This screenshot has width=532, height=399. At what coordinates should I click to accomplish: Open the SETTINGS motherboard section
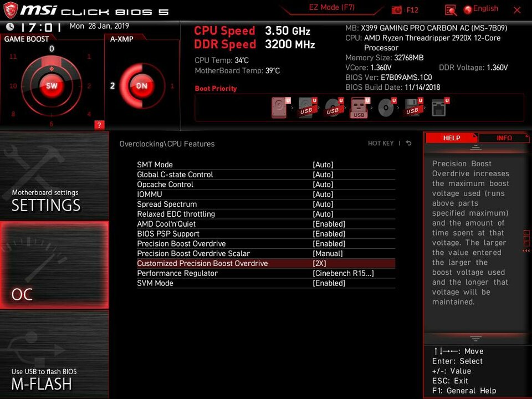pos(54,176)
